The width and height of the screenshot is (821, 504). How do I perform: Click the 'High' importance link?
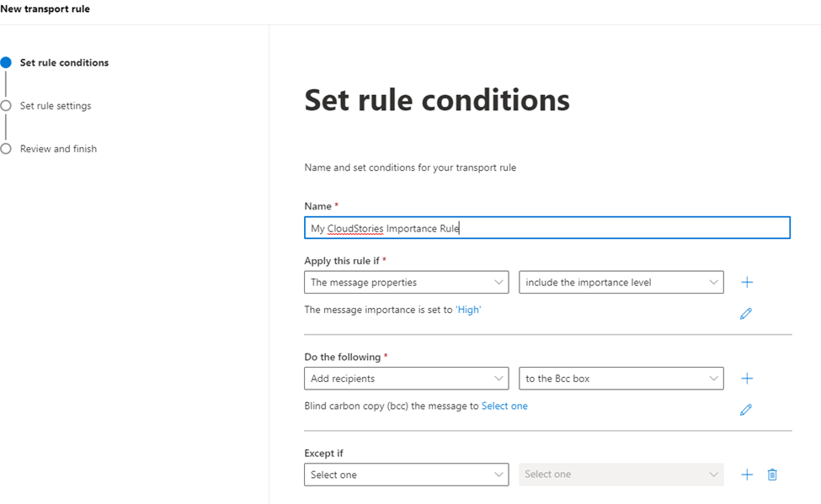pyautogui.click(x=468, y=310)
